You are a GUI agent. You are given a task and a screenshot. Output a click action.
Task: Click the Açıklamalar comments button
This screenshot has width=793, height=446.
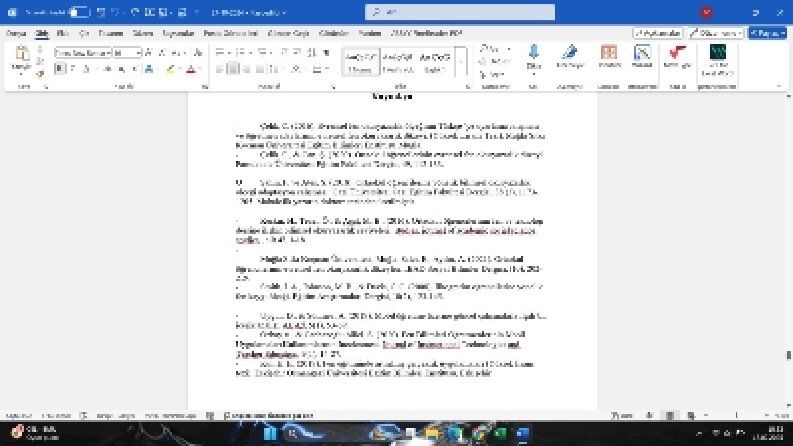(658, 33)
